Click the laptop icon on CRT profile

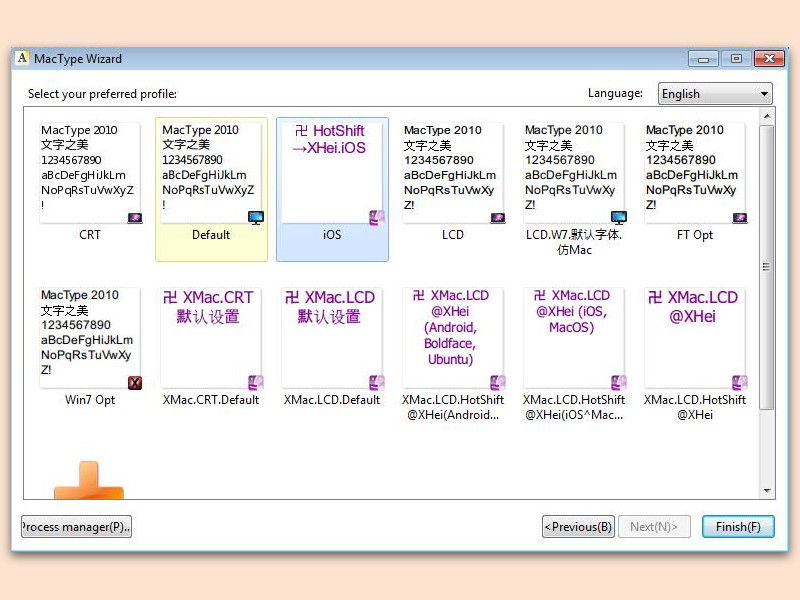coord(135,218)
